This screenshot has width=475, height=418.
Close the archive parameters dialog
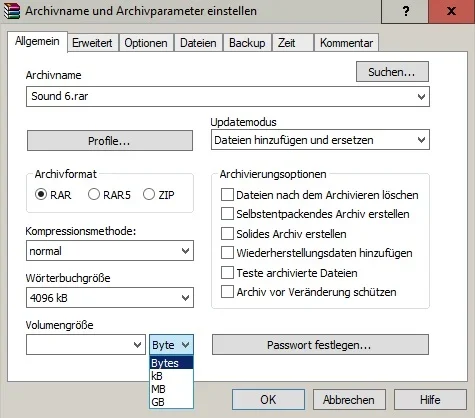(451, 11)
